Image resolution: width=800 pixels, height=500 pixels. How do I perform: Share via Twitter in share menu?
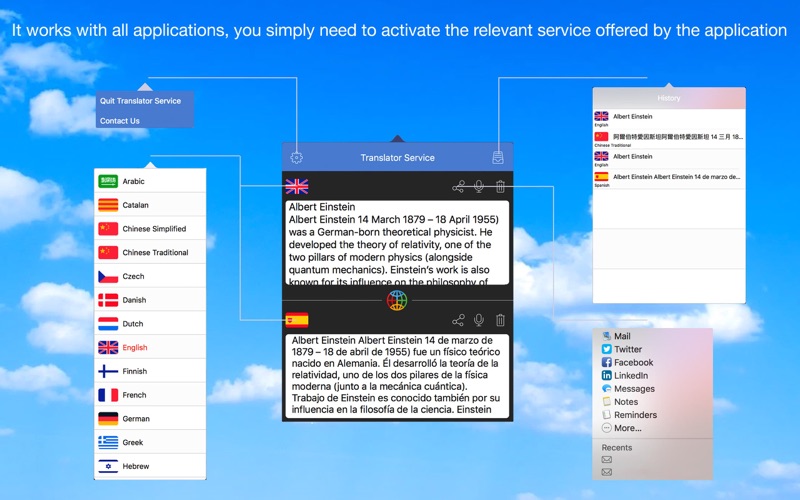(627, 349)
